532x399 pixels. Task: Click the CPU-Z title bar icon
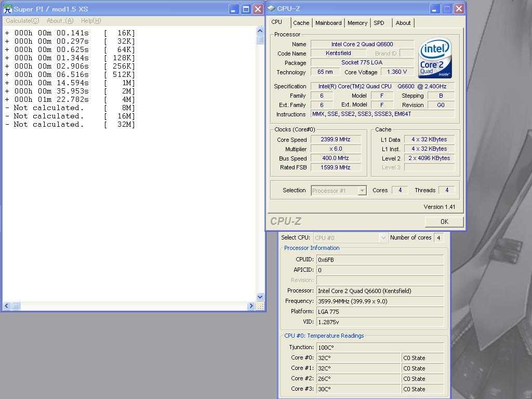coord(271,8)
